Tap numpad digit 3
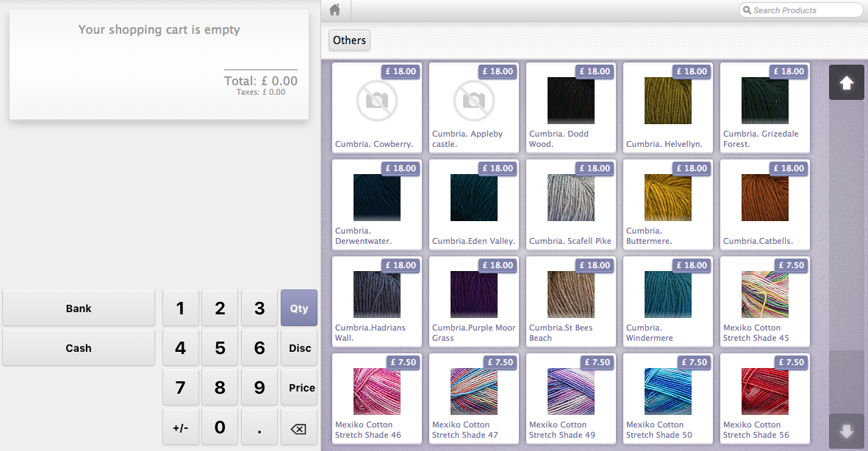 (259, 309)
